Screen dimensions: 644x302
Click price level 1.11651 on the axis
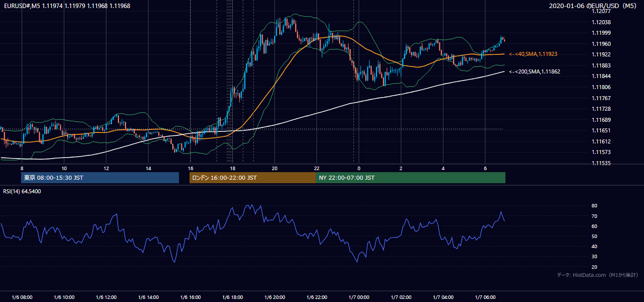tap(601, 130)
